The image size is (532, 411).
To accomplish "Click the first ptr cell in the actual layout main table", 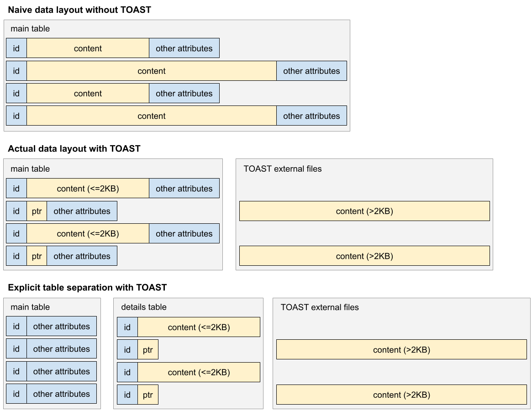I will (37, 211).
